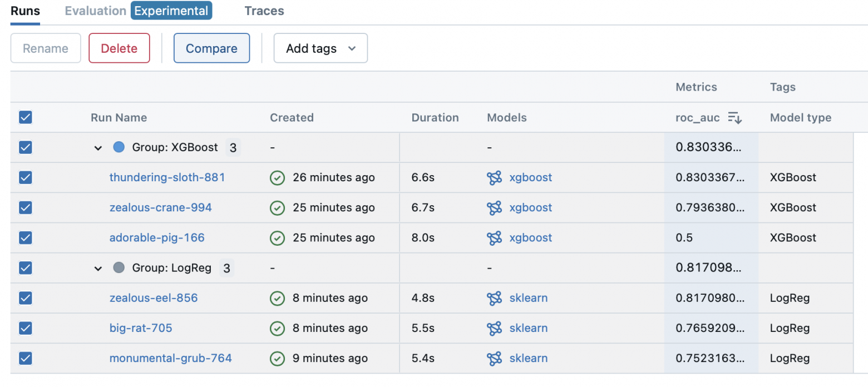Collapse the XGBoost group chevron
Image resolution: width=868 pixels, height=387 pixels.
click(98, 148)
